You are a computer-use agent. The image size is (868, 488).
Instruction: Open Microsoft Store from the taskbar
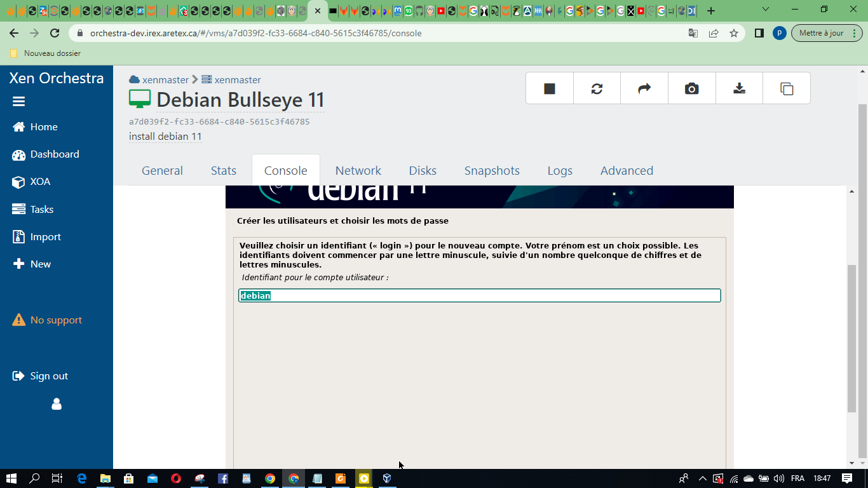(128, 478)
